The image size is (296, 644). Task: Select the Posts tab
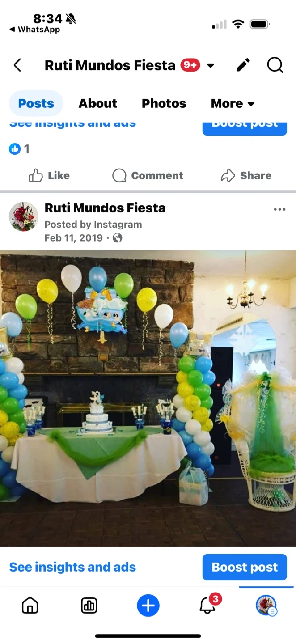(36, 103)
